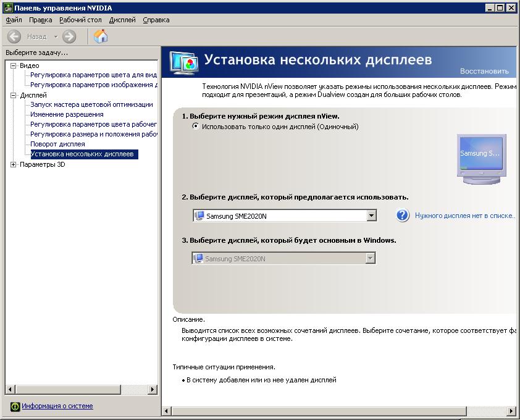Click the Forward arrow button
The width and height of the screenshot is (520, 420).
point(69,36)
